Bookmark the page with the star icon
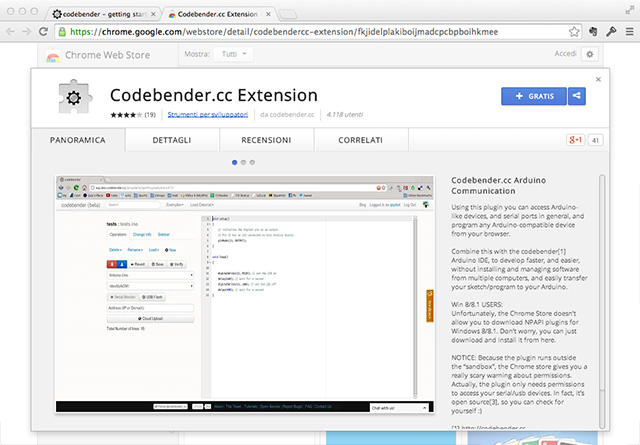Image resolution: width=640 pixels, height=445 pixels. coord(574,32)
